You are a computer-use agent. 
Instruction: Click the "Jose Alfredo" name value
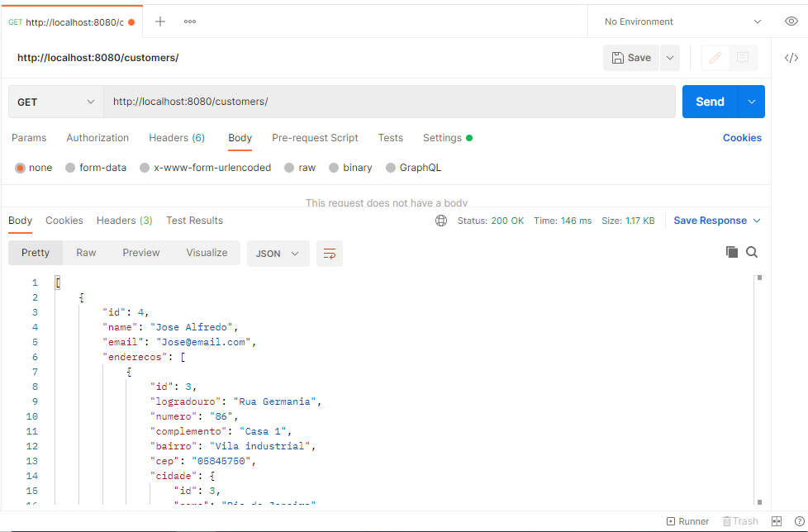(x=191, y=327)
